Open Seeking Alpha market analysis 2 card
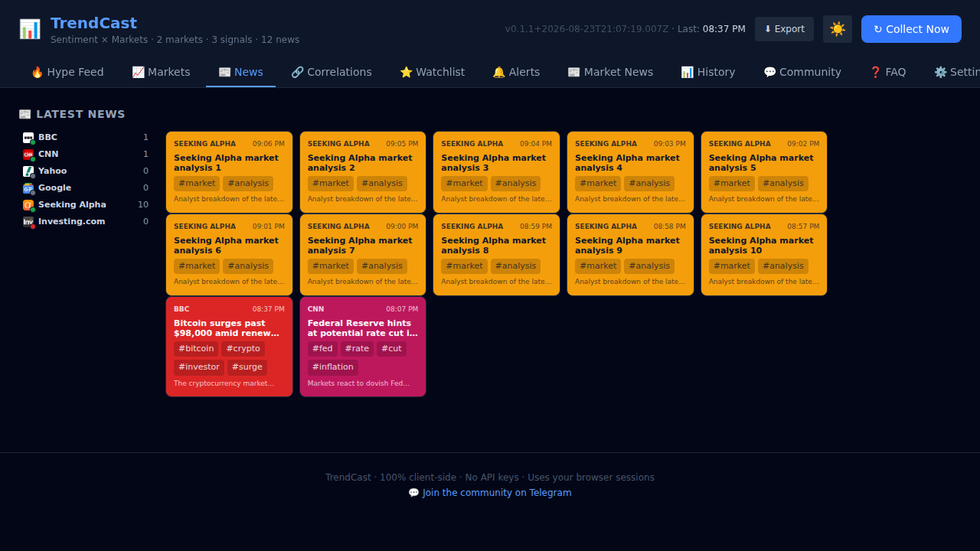Image resolution: width=980 pixels, height=551 pixels. coord(363,172)
